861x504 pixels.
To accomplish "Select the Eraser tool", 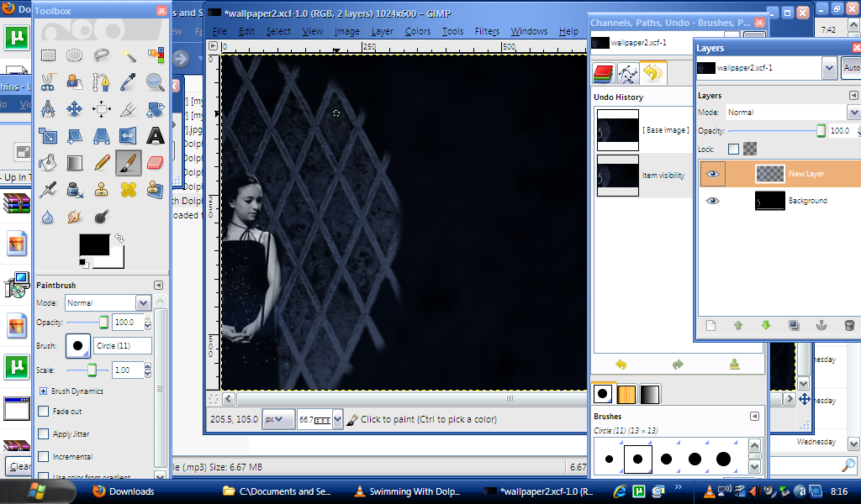I will point(156,163).
